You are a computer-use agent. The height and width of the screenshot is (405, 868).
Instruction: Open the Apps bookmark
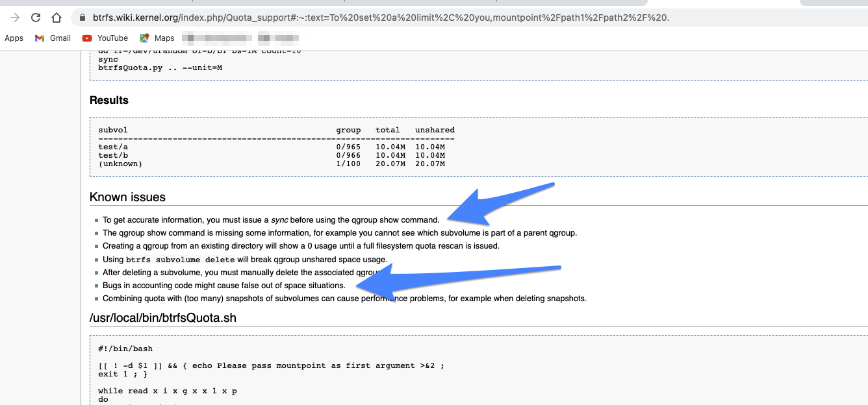click(14, 38)
